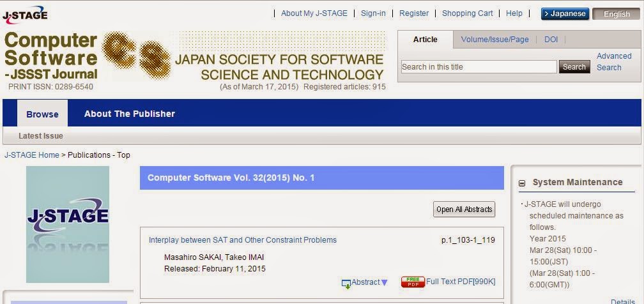This screenshot has width=644, height=304.
Task: Click the Sign-in link
Action: pos(373,13)
